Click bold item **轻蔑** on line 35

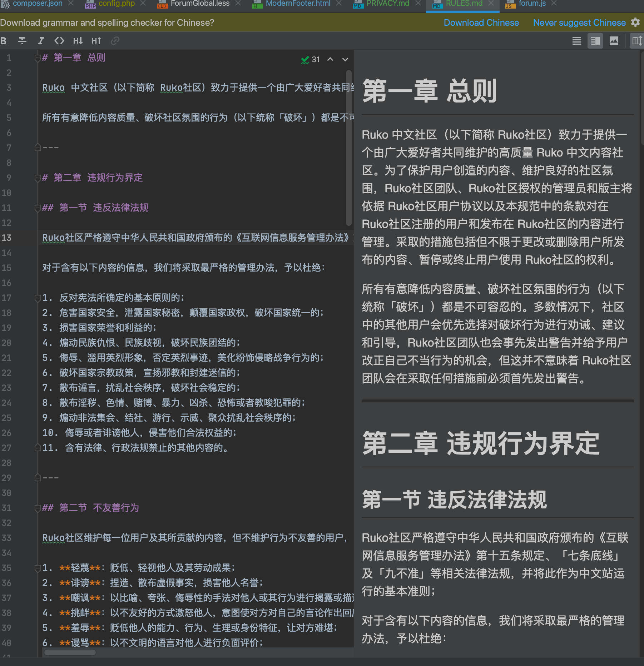80,568
